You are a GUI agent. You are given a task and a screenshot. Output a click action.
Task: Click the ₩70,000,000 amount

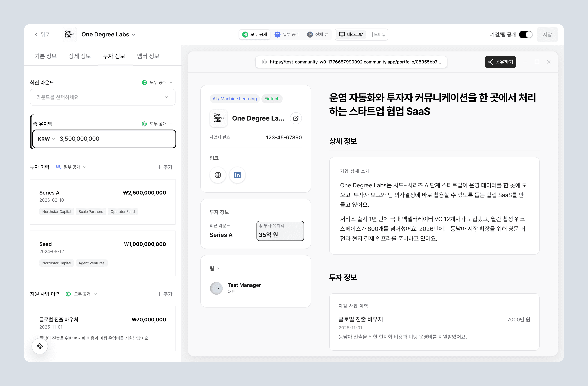(x=149, y=320)
